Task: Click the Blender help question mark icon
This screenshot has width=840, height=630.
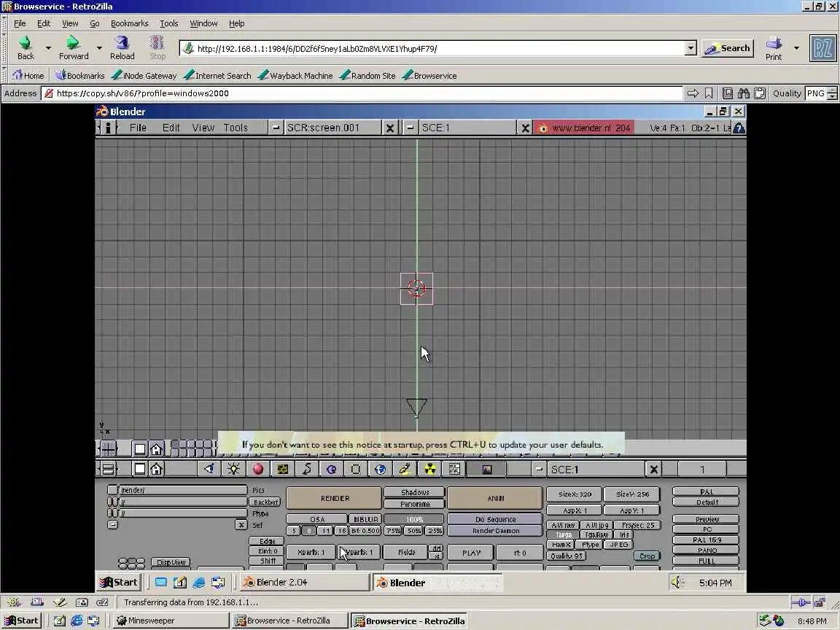Action: point(739,128)
